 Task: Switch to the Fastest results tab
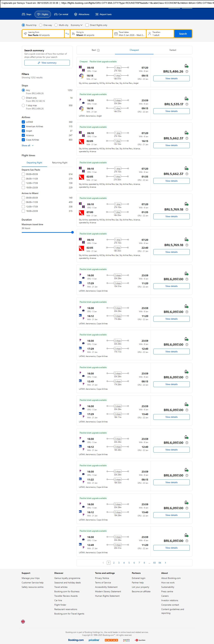pyautogui.click(x=173, y=50)
